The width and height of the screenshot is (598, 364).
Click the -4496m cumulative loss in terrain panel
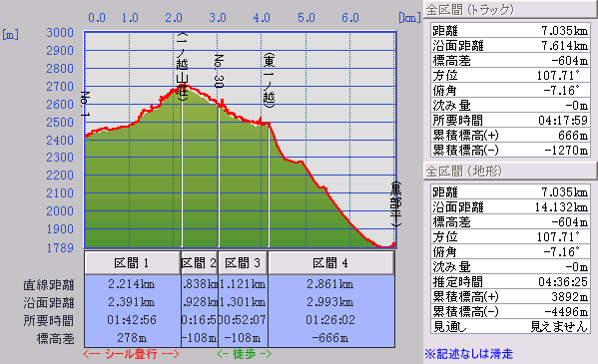click(567, 312)
